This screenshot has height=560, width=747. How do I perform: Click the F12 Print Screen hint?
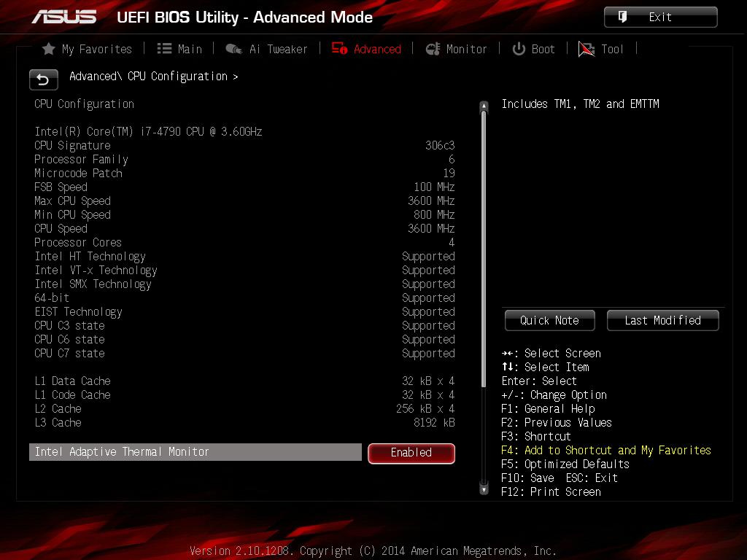pyautogui.click(x=551, y=492)
